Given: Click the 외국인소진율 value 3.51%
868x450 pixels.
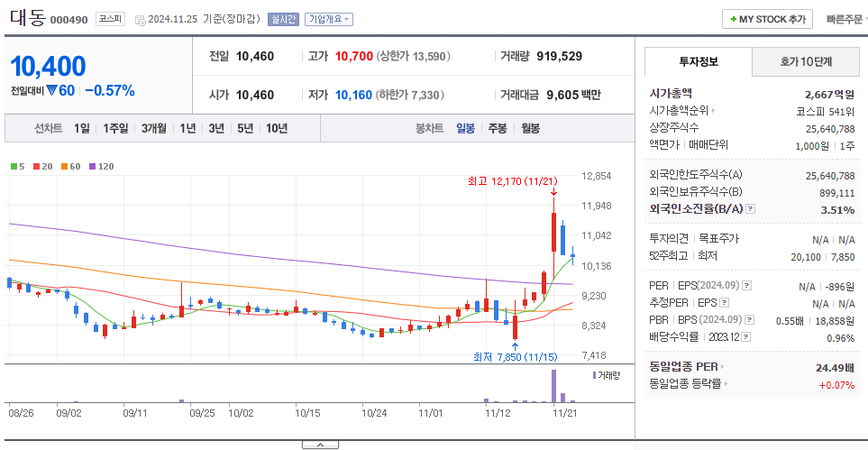Looking at the screenshot, I should coord(837,209).
